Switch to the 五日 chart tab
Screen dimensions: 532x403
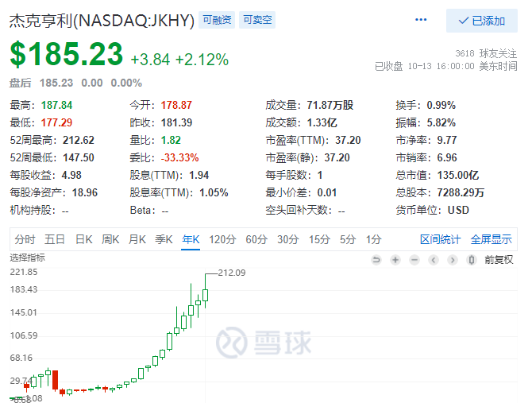[x=55, y=239]
